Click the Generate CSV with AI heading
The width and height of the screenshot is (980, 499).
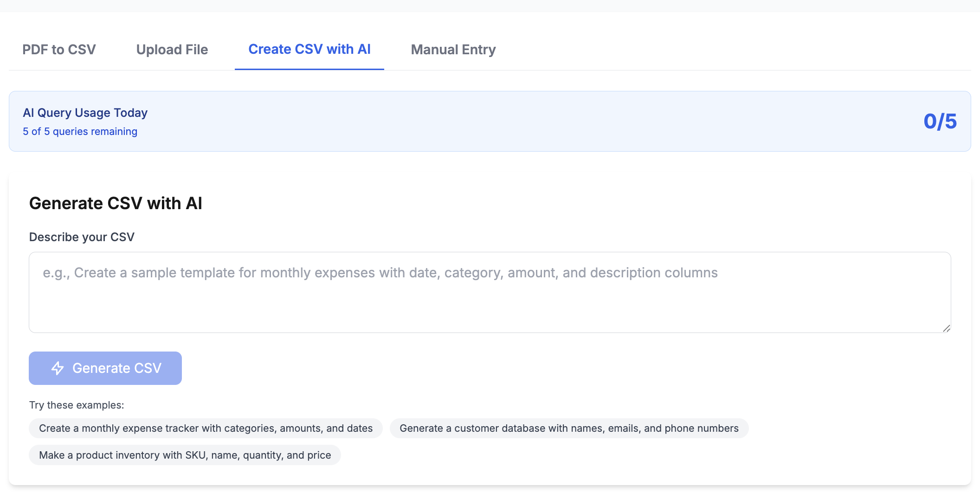pyautogui.click(x=116, y=204)
